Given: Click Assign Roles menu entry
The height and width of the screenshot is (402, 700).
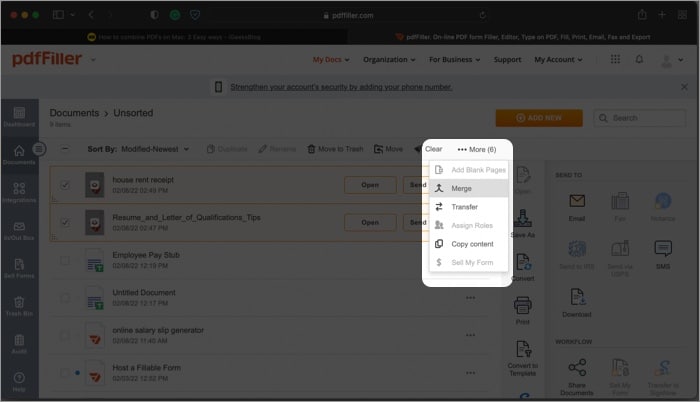Looking at the screenshot, I should pos(469,226).
